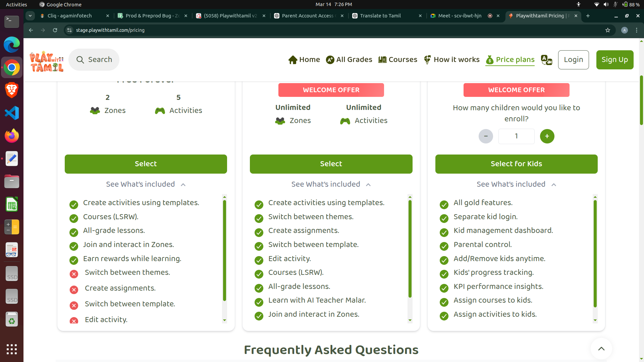Click the Playwithtamil logo

click(47, 61)
